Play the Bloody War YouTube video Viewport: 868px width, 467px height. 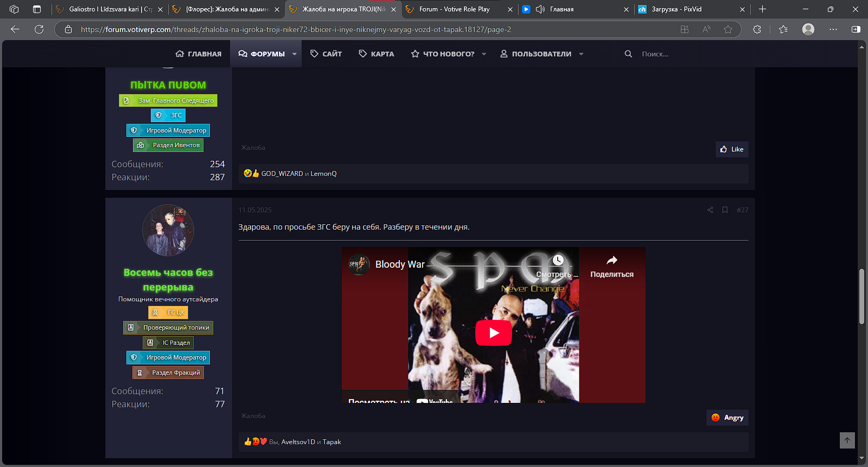pos(494,333)
